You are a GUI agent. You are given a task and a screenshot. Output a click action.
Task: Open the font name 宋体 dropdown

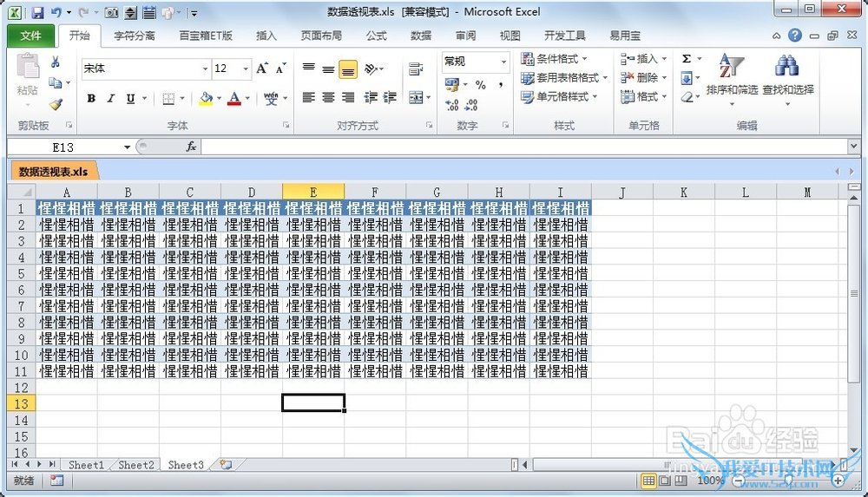coord(206,69)
